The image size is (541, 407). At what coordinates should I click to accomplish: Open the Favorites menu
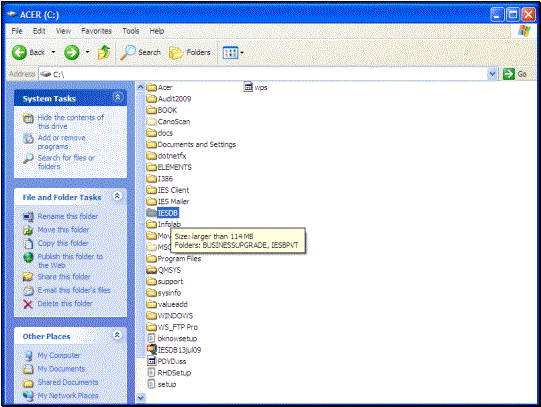[x=96, y=31]
